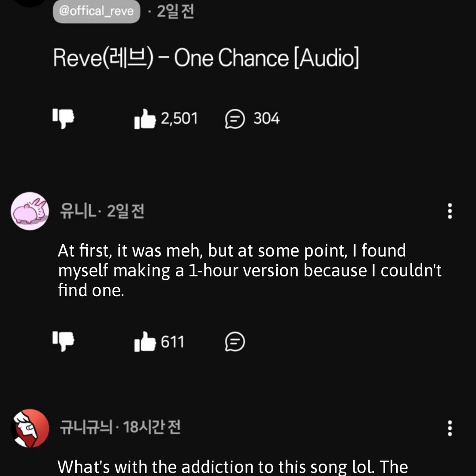Open more options for 규니규늬's comment

[450, 428]
